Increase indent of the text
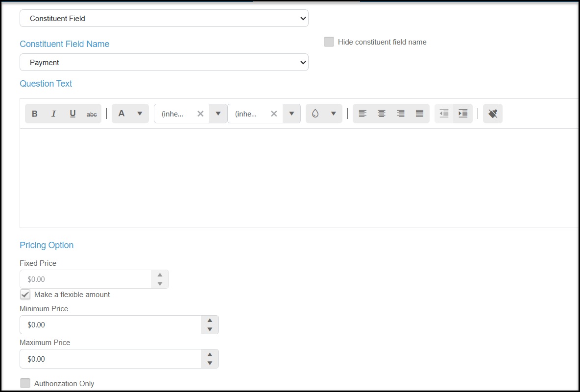The image size is (580, 392). [x=463, y=114]
